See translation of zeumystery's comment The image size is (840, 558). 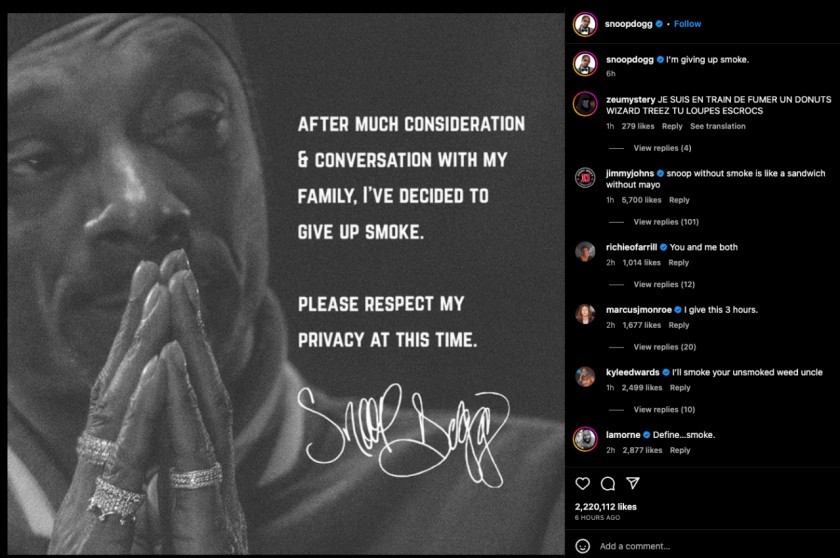pyautogui.click(x=718, y=126)
